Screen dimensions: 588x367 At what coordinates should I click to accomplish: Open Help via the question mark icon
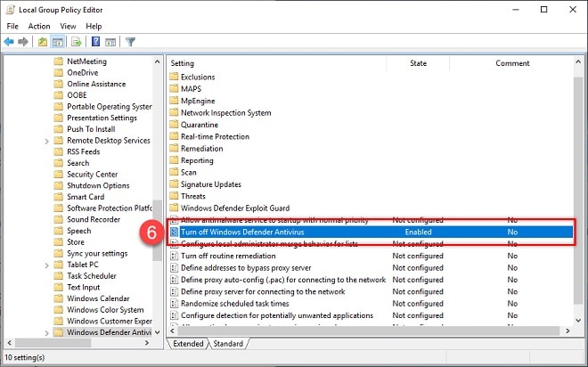(x=95, y=41)
